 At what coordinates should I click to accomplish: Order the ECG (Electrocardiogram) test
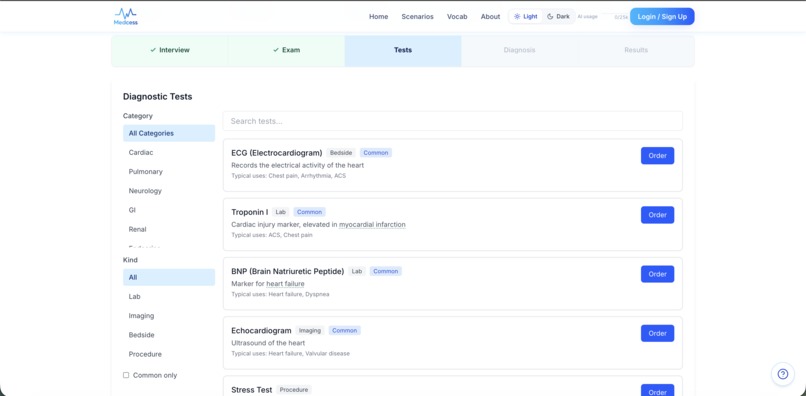[x=657, y=156]
